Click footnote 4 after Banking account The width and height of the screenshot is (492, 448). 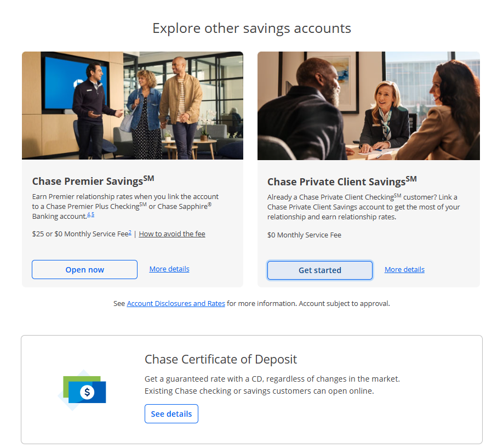(88, 214)
